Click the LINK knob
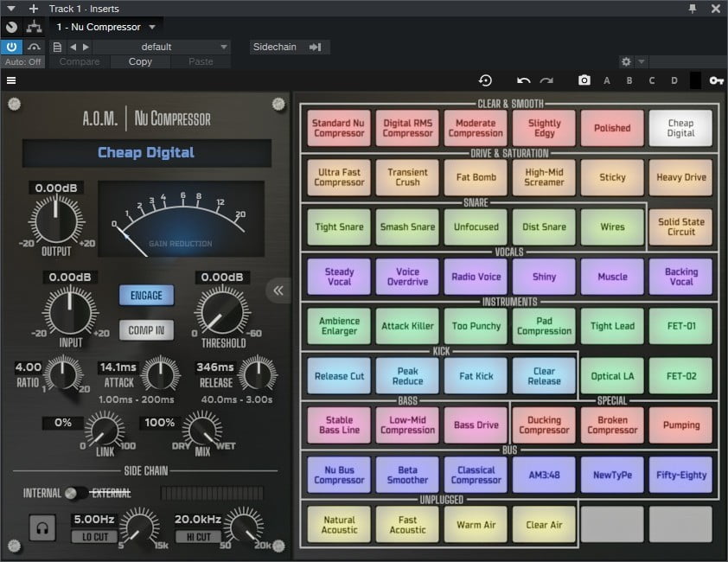The width and height of the screenshot is (728, 562). click(x=105, y=429)
